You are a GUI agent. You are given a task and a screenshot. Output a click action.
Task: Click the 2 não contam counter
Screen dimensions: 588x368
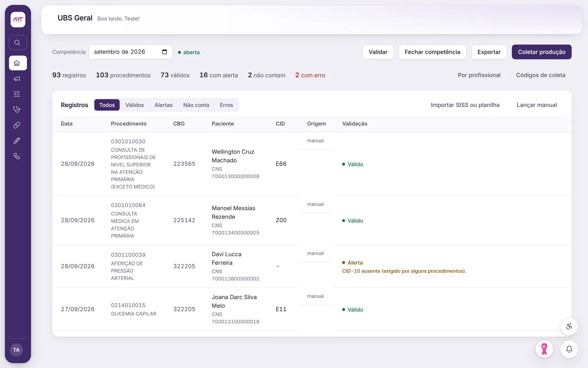tap(266, 75)
